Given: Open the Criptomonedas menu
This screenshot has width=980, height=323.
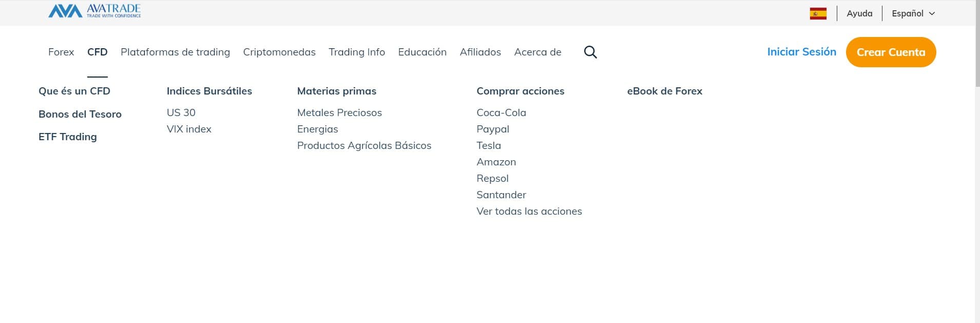Looking at the screenshot, I should pos(279,52).
